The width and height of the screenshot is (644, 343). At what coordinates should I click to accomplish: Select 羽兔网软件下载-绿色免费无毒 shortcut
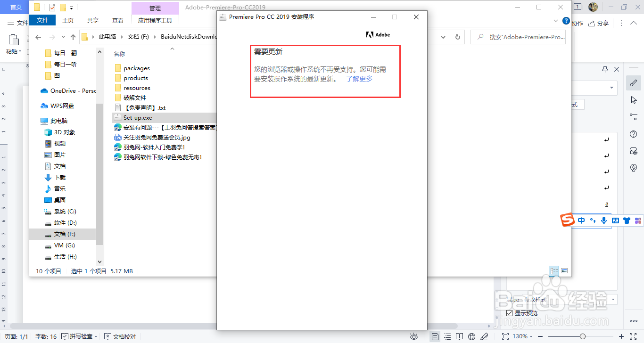[158, 157]
